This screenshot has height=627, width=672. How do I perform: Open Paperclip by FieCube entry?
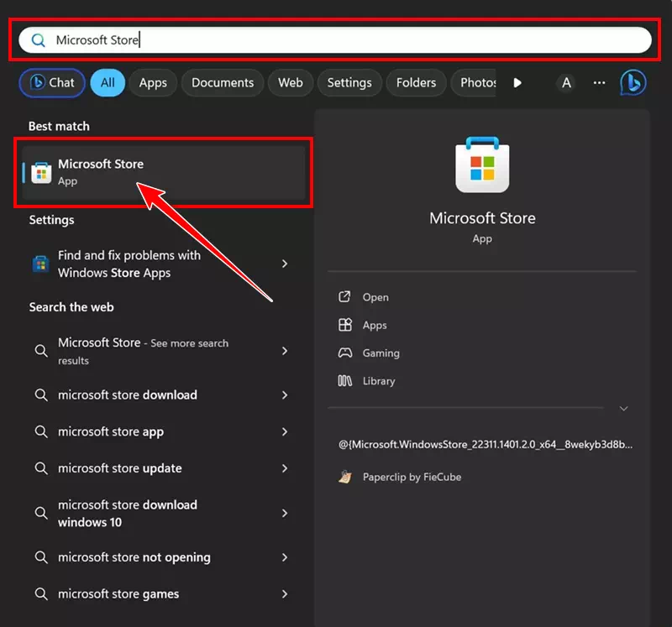(412, 477)
